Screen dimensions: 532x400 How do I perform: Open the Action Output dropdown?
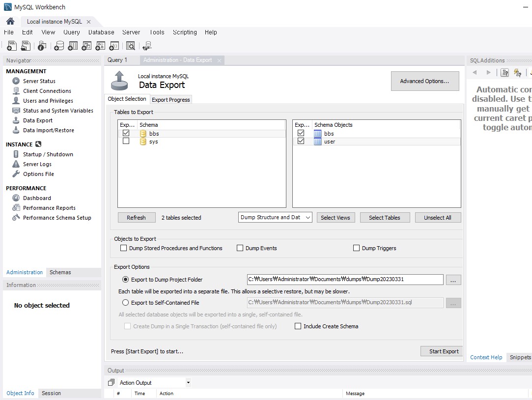coord(188,383)
